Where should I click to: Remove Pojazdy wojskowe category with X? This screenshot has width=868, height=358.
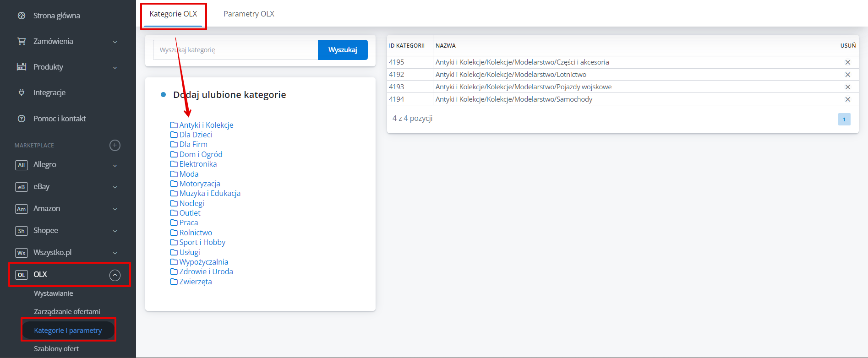848,87
